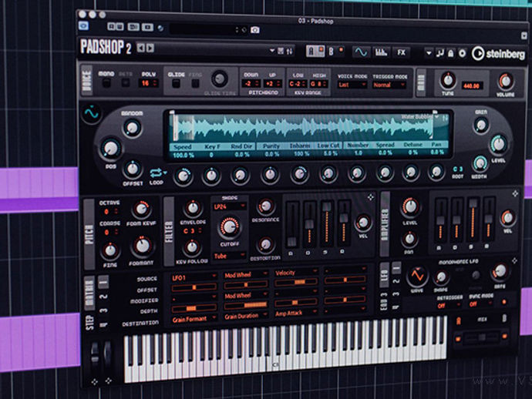This screenshot has height=399, width=532.
Task: Click the Volume knob in Main section
Action: coord(506,82)
